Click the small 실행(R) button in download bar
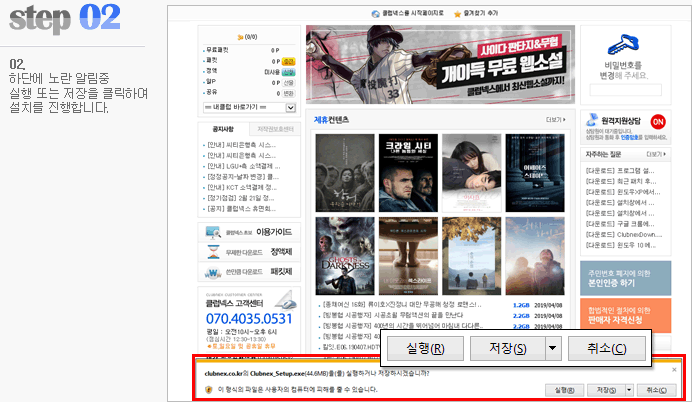692x402 pixels. click(564, 390)
